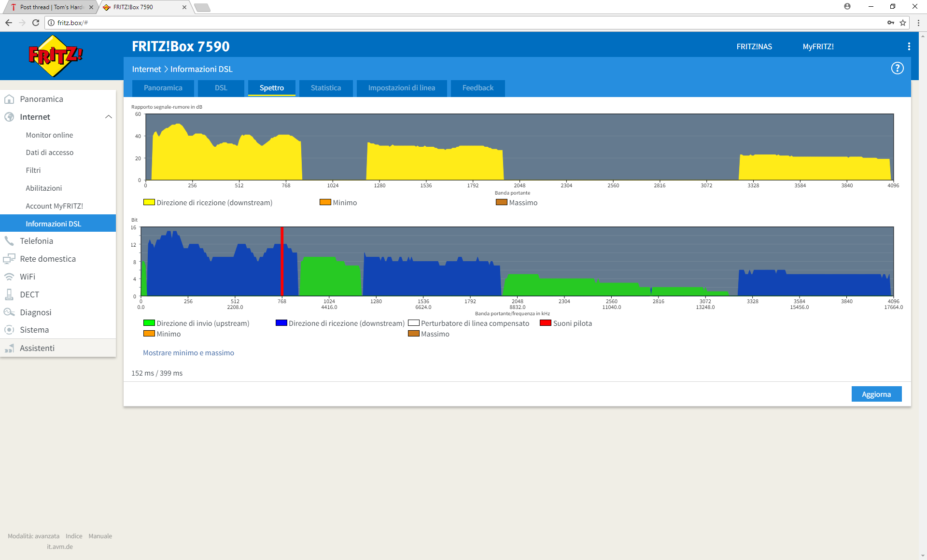Click Mostrare minimo e massimo link
Image resolution: width=927 pixels, height=560 pixels.
click(188, 353)
